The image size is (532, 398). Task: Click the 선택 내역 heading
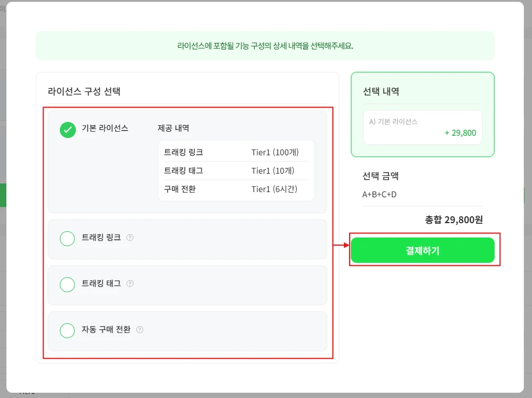pos(381,91)
